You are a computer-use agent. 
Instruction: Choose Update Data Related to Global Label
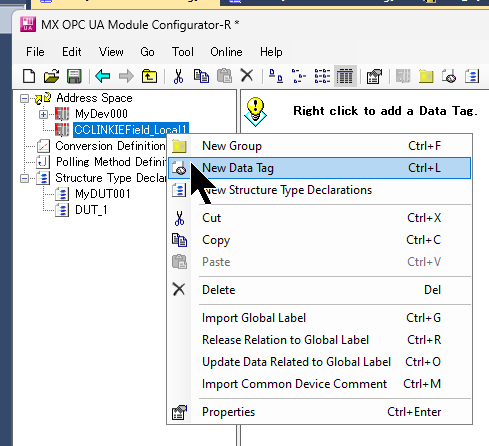(319, 362)
